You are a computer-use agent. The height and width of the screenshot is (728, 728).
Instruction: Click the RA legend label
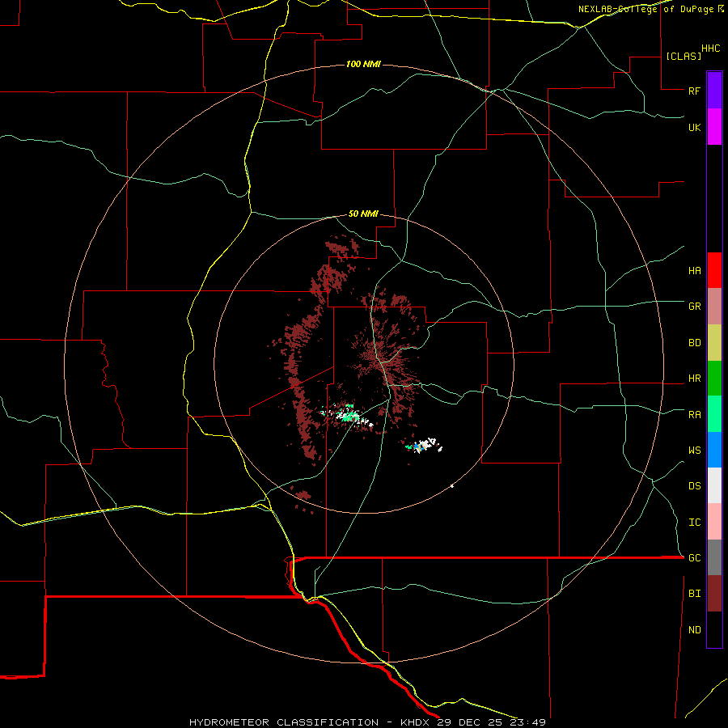click(695, 415)
